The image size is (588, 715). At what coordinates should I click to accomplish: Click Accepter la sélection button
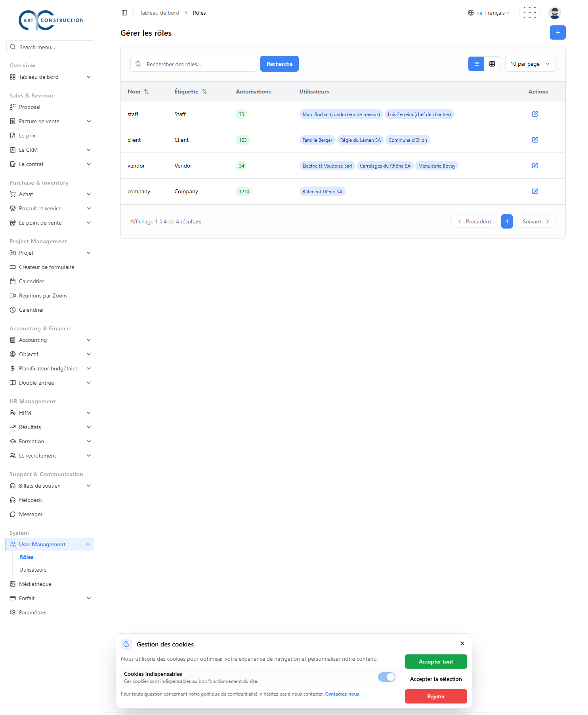(x=436, y=679)
